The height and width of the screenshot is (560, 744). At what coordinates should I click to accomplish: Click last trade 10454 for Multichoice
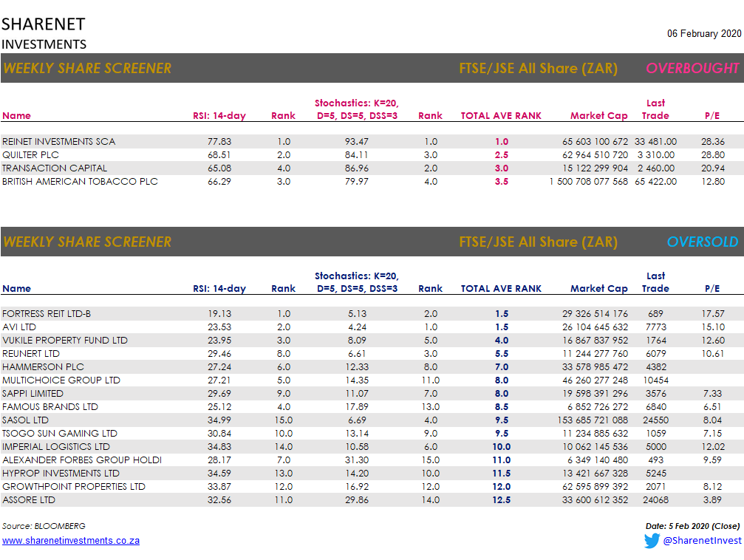656,380
